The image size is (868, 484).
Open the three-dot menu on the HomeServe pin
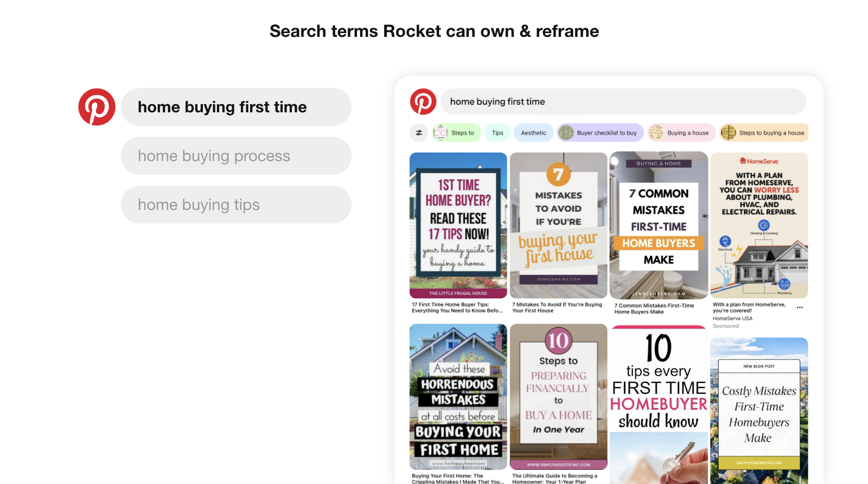click(x=800, y=308)
